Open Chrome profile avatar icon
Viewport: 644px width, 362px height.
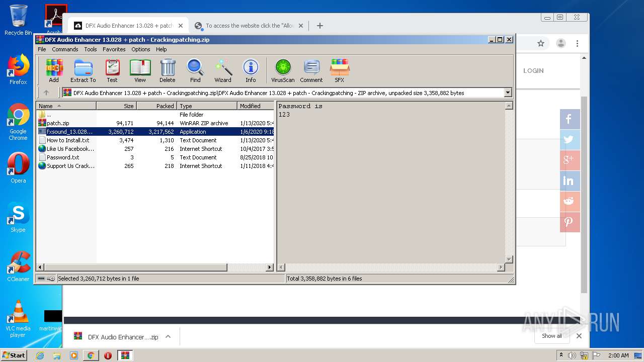[560, 43]
